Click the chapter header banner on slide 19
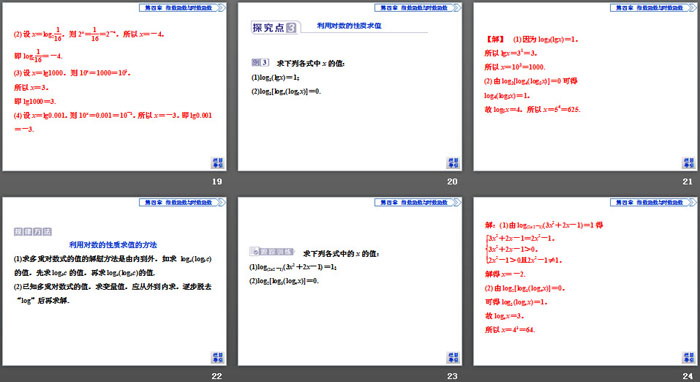Image resolution: width=700 pixels, height=382 pixels. coord(182,8)
